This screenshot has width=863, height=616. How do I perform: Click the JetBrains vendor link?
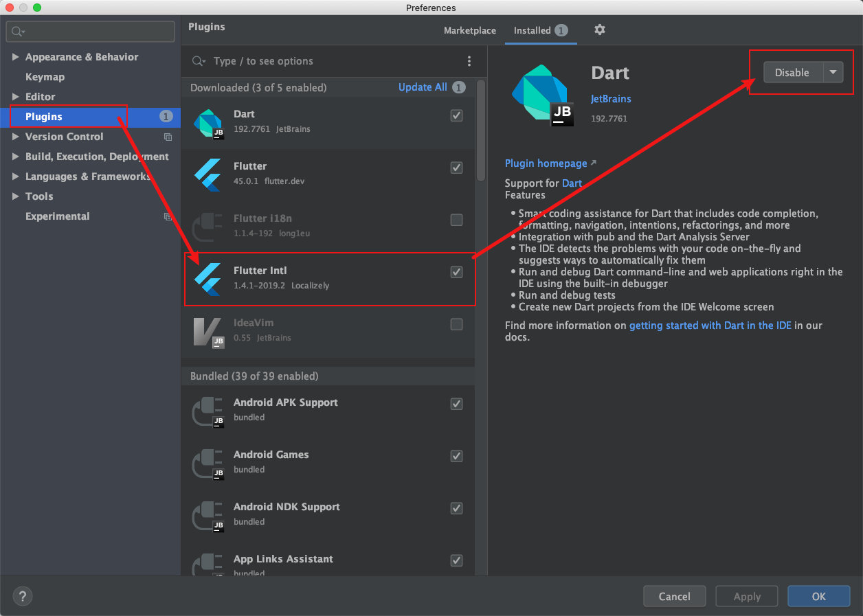611,99
